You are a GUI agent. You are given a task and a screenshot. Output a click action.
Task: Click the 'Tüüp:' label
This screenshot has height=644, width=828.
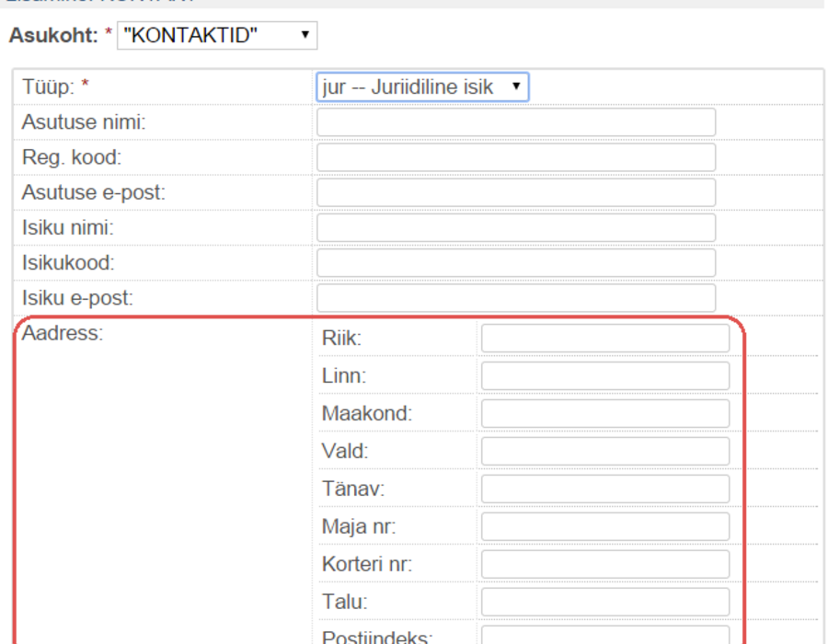[x=48, y=87]
